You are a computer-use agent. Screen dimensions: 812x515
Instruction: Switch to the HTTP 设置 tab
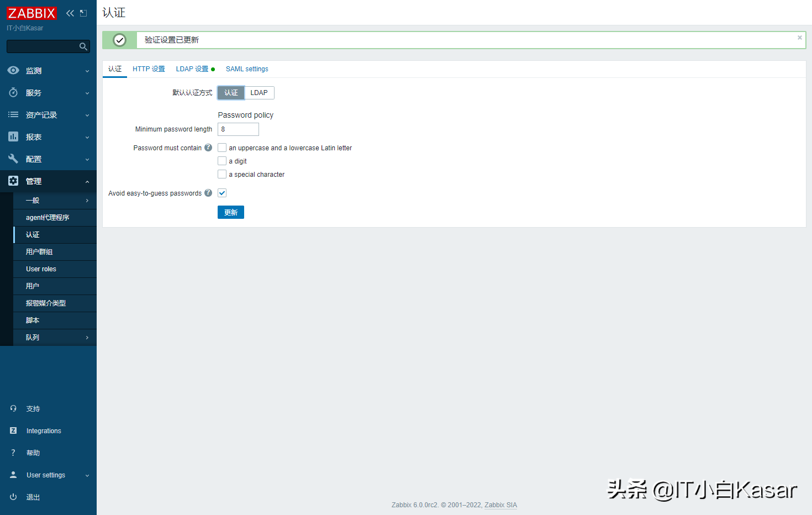pyautogui.click(x=149, y=69)
